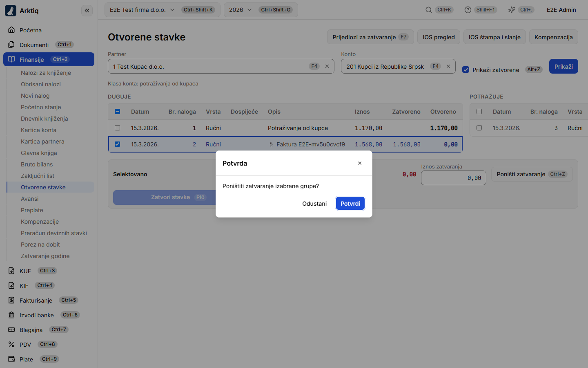
Task: Open IOS pregled
Action: pos(439,37)
